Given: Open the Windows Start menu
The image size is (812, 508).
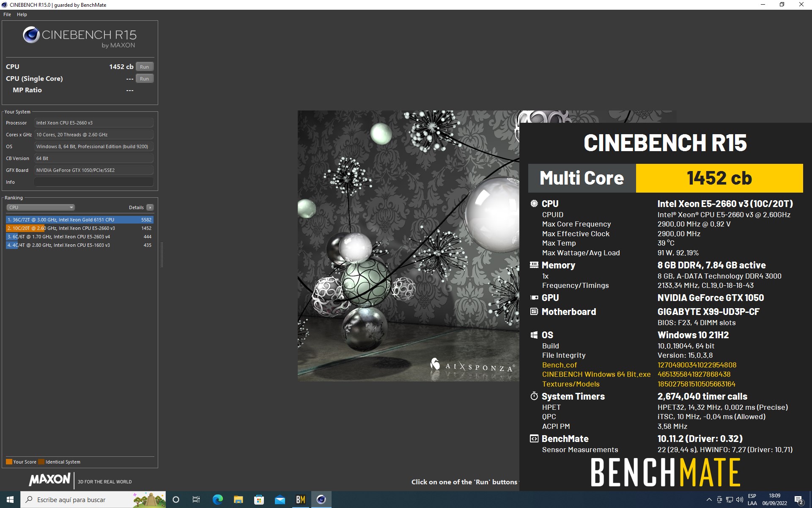Looking at the screenshot, I should [10, 500].
